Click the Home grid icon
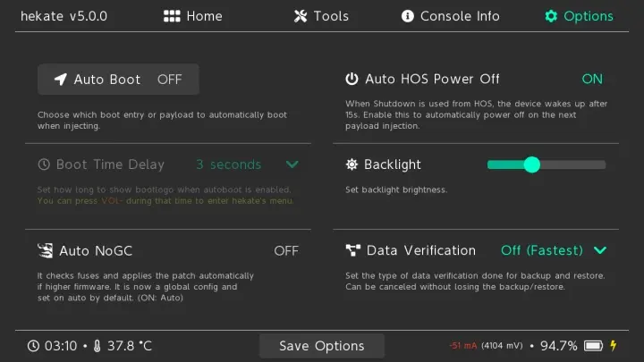The height and width of the screenshot is (362, 644). 172,16
